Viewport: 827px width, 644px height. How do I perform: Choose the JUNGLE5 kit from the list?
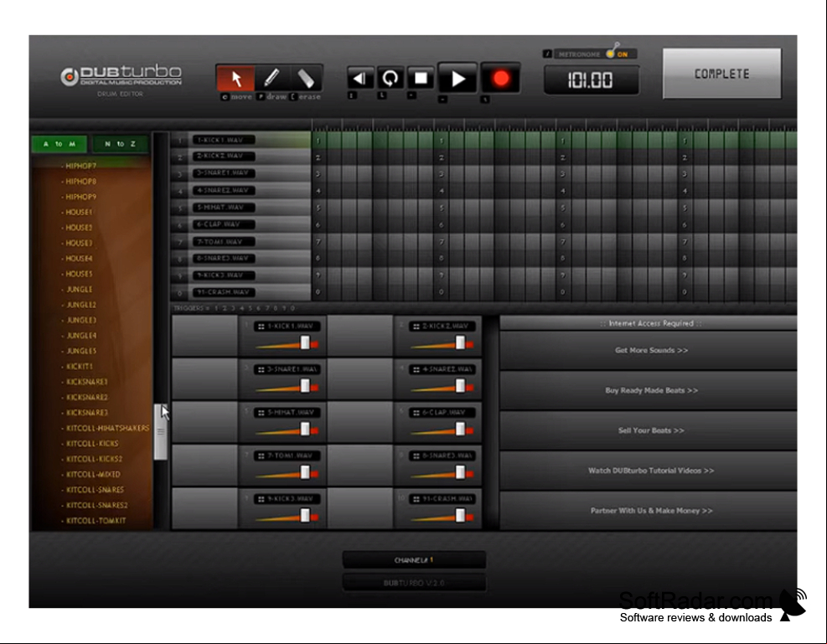point(80,351)
